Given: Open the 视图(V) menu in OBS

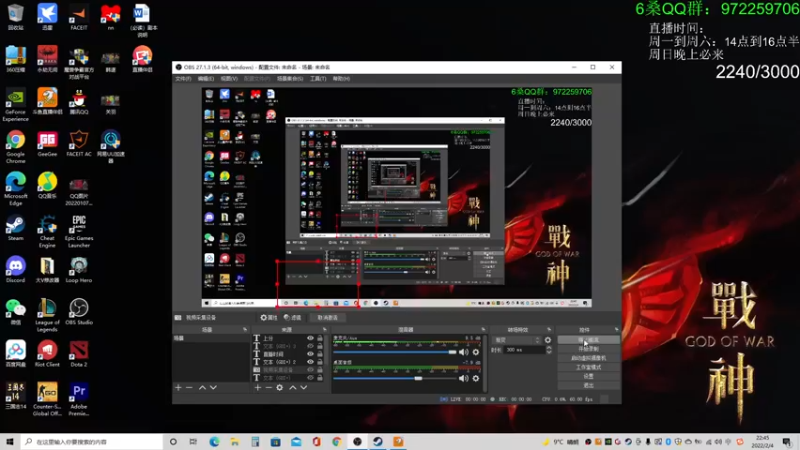Looking at the screenshot, I should (x=229, y=79).
